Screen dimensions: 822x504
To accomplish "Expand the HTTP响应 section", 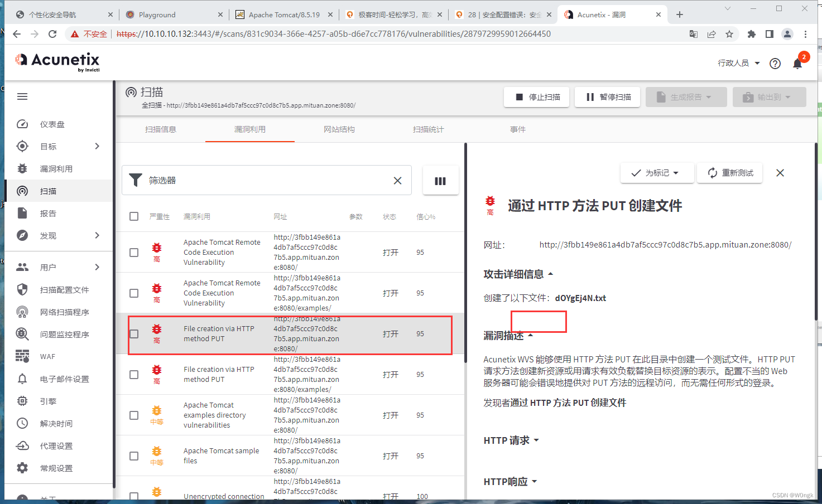I will pyautogui.click(x=510, y=482).
